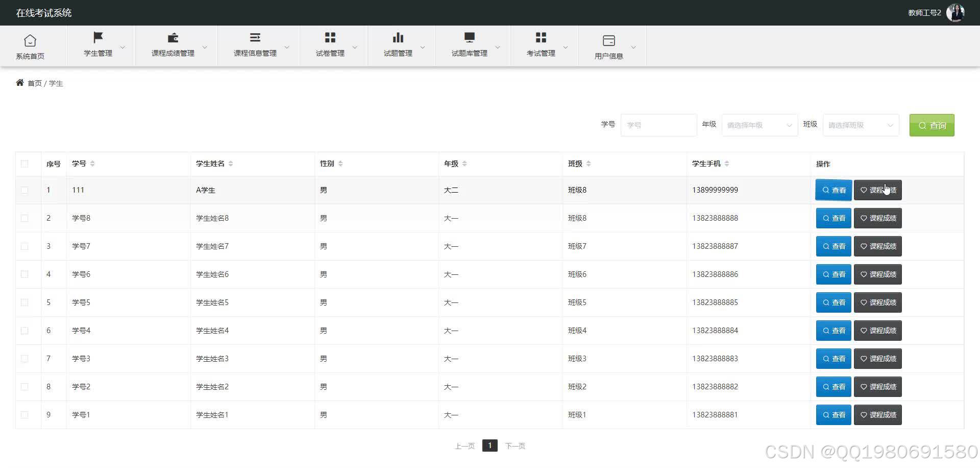
Task: Open the 试卷管理 menu label
Action: 330,53
